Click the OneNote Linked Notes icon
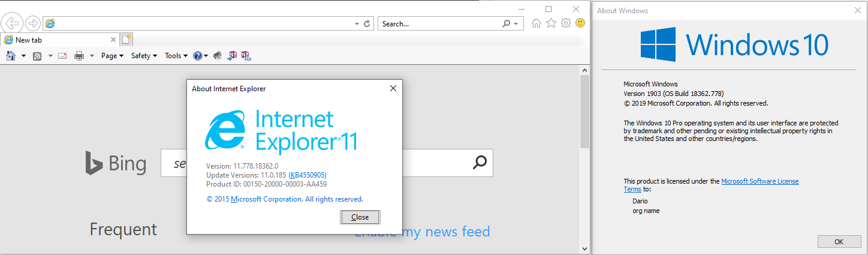Image resolution: width=868 pixels, height=255 pixels. pyautogui.click(x=246, y=56)
